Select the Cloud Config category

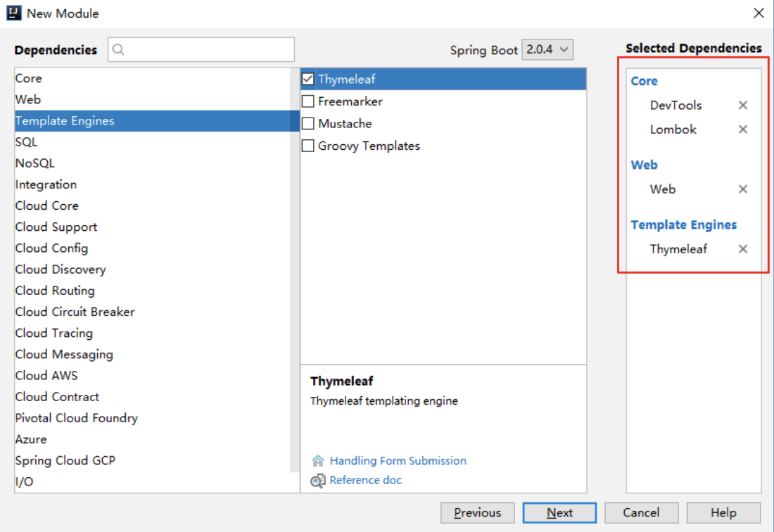153,248
